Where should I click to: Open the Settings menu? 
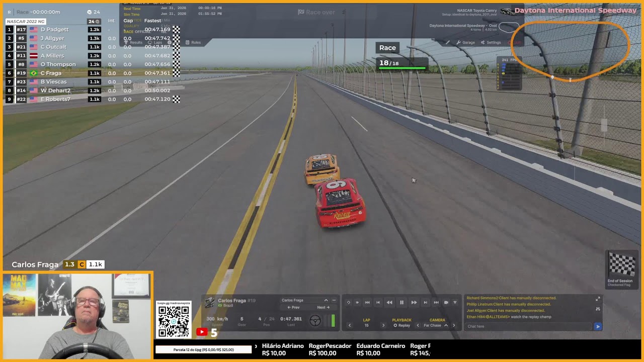click(x=491, y=43)
